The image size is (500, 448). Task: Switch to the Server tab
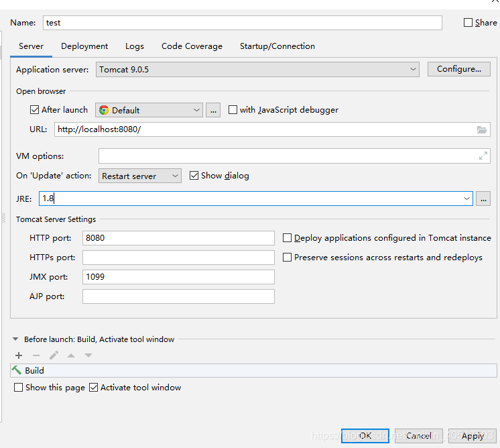click(x=31, y=46)
